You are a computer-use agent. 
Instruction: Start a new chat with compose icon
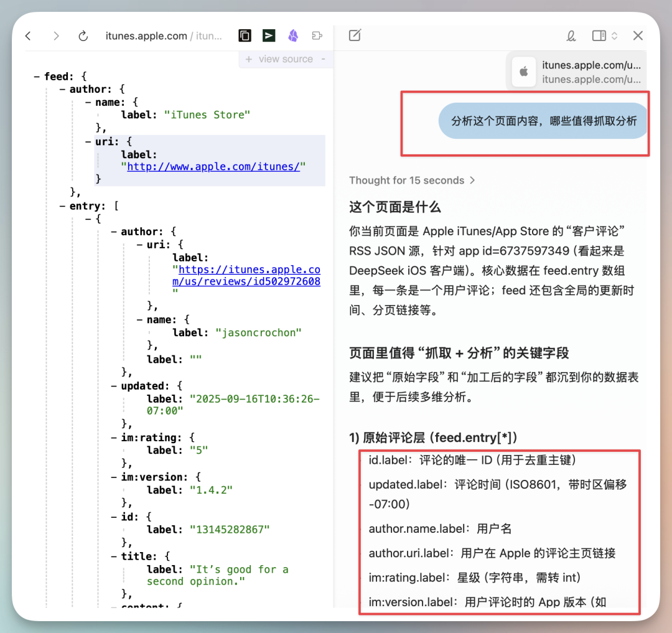355,35
